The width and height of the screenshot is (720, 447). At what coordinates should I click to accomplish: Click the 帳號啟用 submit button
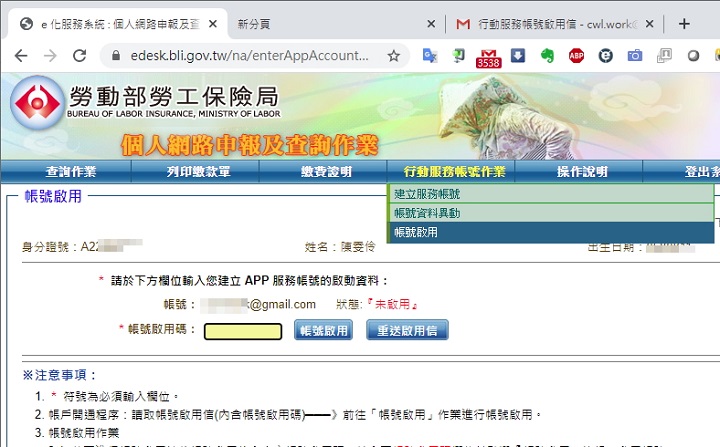pos(323,330)
